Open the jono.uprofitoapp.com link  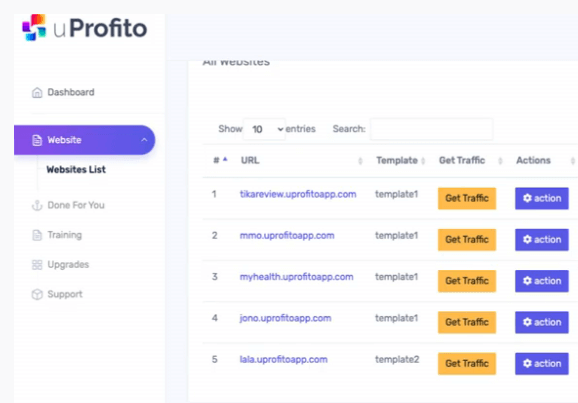[285, 318]
